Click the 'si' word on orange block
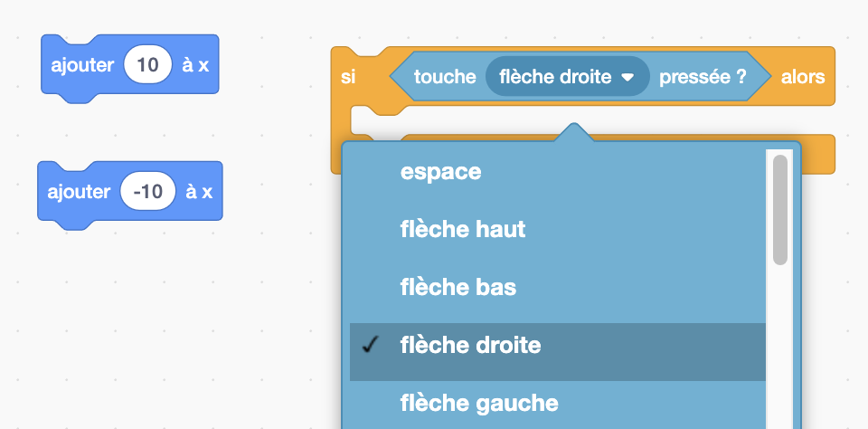This screenshot has width=868, height=429. tap(348, 77)
